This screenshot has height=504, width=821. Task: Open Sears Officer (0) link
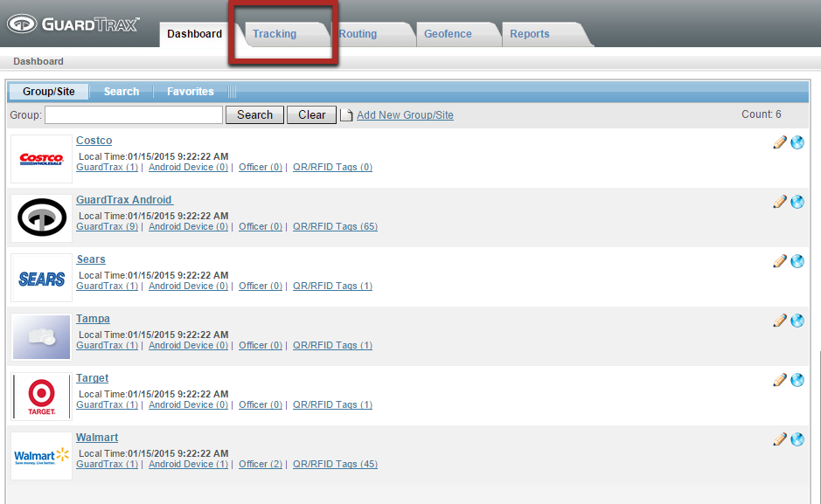pyautogui.click(x=261, y=286)
